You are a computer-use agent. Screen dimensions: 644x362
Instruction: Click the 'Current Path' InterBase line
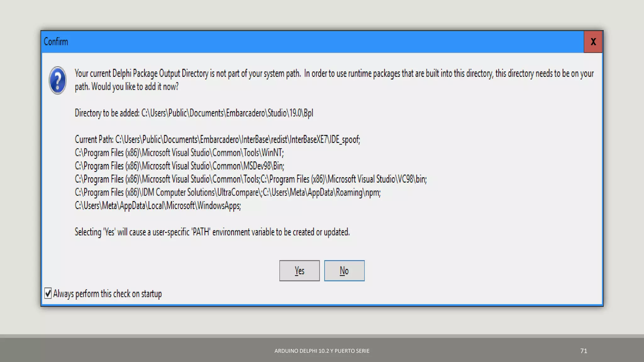tap(217, 139)
